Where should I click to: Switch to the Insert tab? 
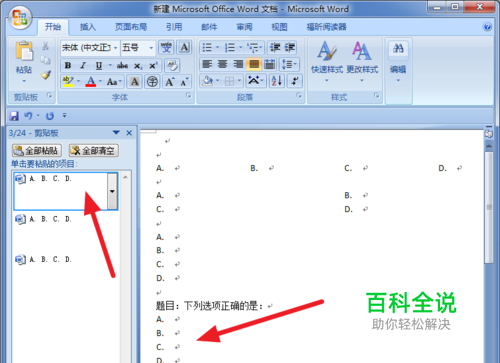coord(88,27)
